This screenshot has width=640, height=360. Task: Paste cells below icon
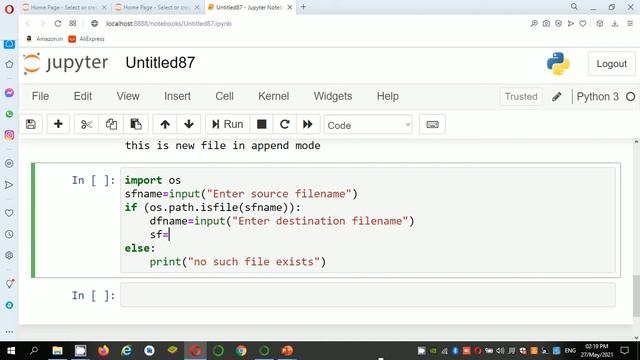[136, 124]
